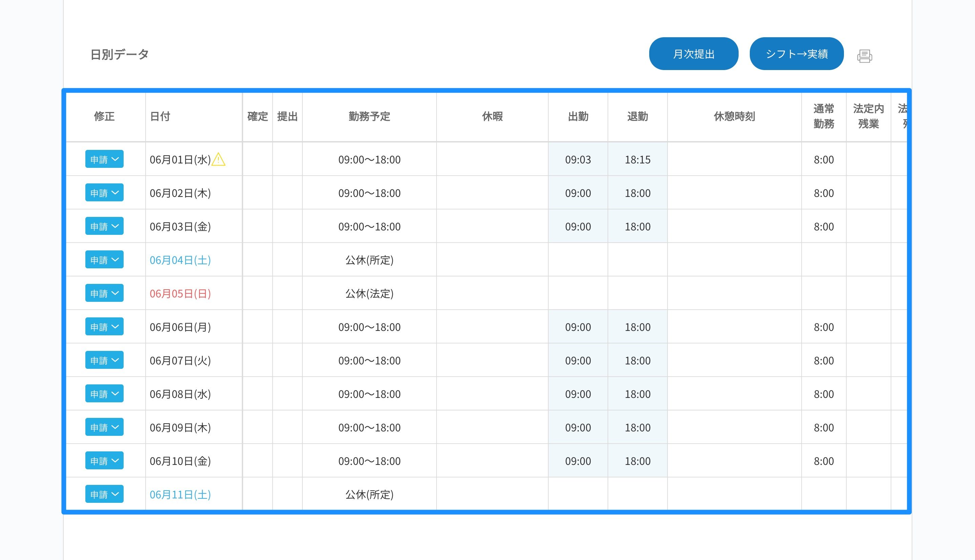
Task: Open 申請 dropdown for 06月07日(火)
Action: 104,360
